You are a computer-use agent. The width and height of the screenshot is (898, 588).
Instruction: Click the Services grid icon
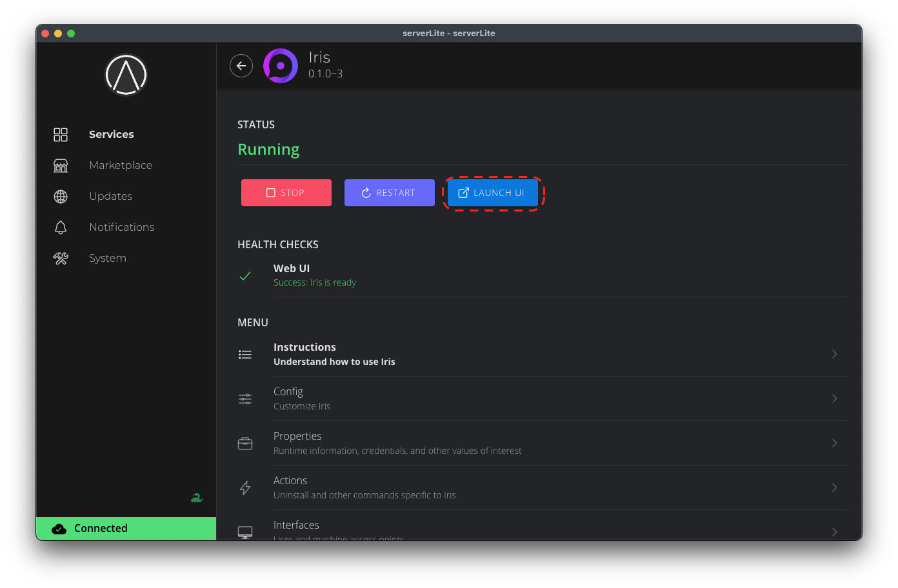[x=61, y=135]
